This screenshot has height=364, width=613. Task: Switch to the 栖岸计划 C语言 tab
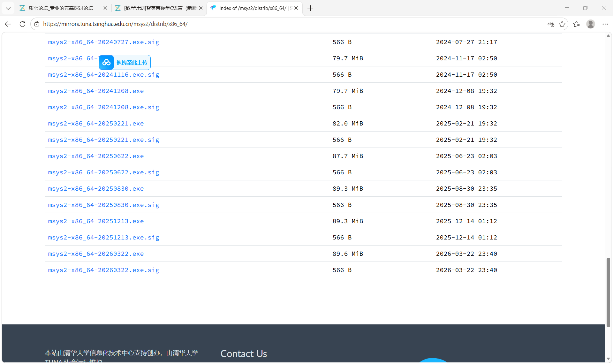(159, 8)
